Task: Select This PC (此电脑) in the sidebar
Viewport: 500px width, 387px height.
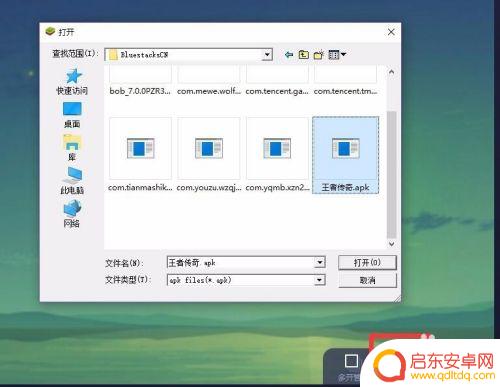Action: click(72, 180)
